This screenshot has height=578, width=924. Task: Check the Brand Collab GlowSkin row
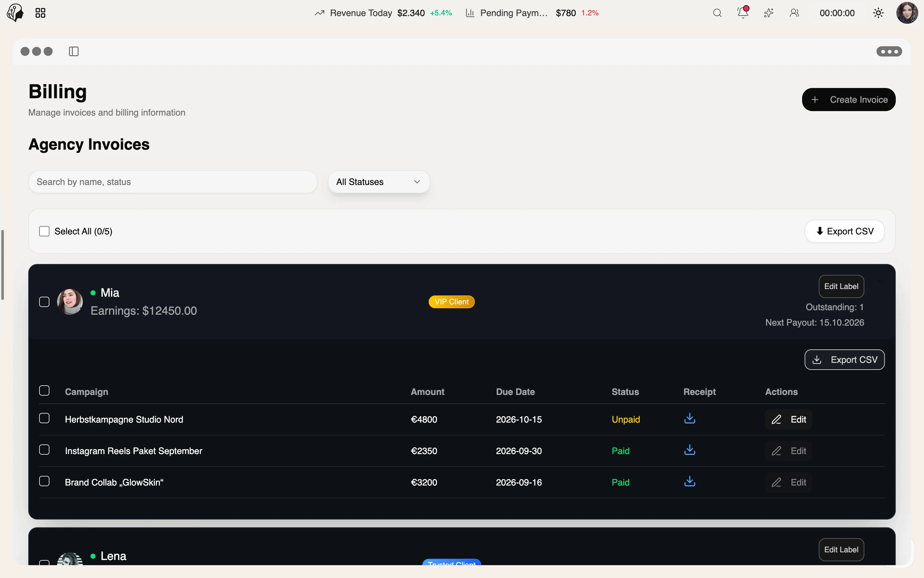tap(44, 481)
